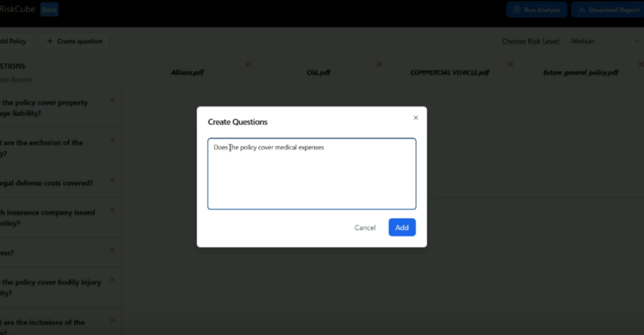The image size is (644, 335).
Task: Click the Run Analysis button
Action: click(536, 10)
